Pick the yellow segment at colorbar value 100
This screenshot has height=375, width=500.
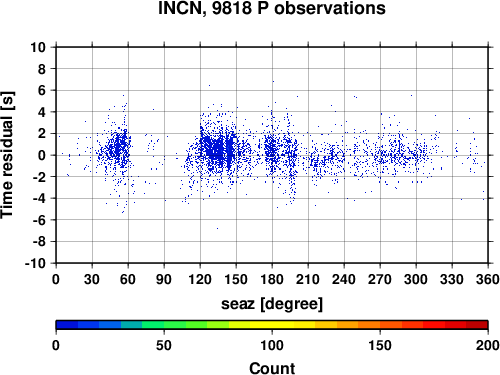[x=272, y=325]
